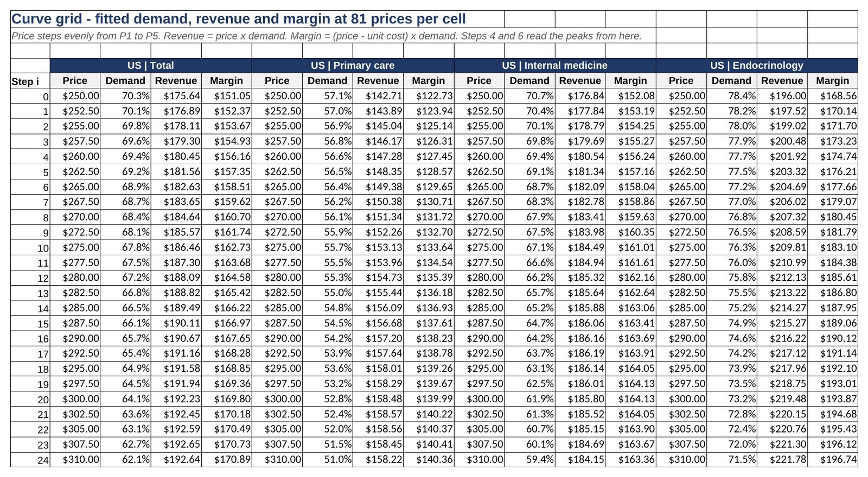
Task: Click Internal medicine margin cell $164.13 in row 19
Action: (630, 384)
